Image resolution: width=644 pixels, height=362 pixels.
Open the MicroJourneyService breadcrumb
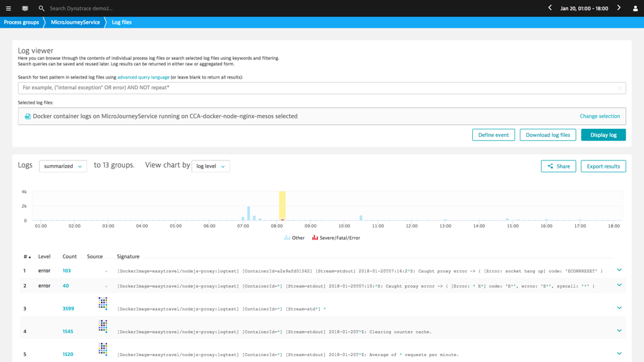tap(75, 22)
